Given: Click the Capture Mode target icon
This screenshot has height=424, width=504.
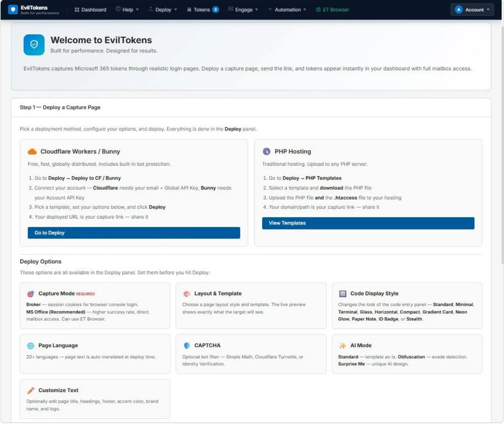Looking at the screenshot, I should 31,294.
